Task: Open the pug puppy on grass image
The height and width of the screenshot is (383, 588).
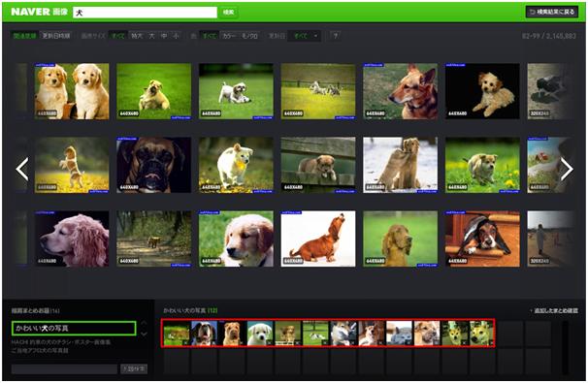Action: 153,91
